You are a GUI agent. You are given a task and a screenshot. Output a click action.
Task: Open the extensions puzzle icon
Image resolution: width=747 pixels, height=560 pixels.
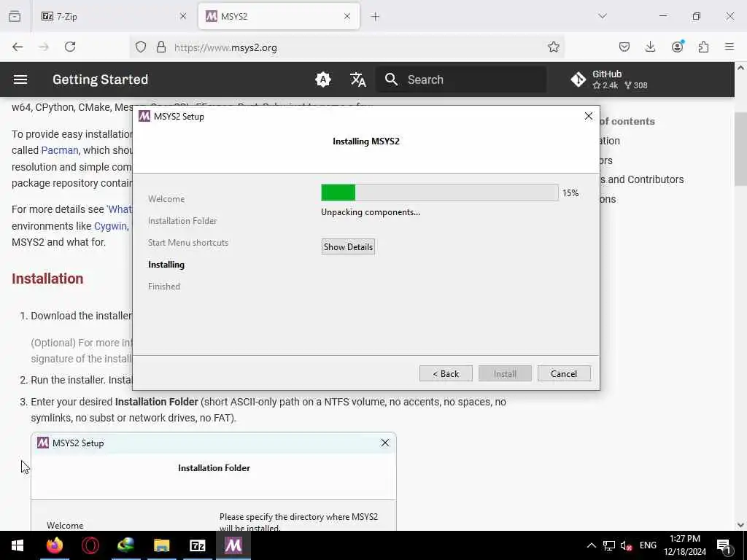(x=703, y=47)
